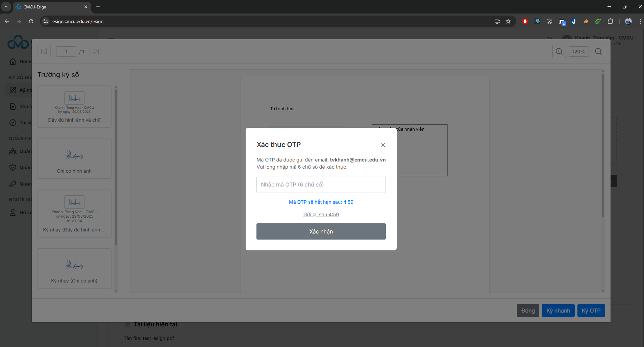The height and width of the screenshot is (347, 644).
Task: Select 'Chỉ có hình ảnh' signature thumbnail
Action: 74,158
